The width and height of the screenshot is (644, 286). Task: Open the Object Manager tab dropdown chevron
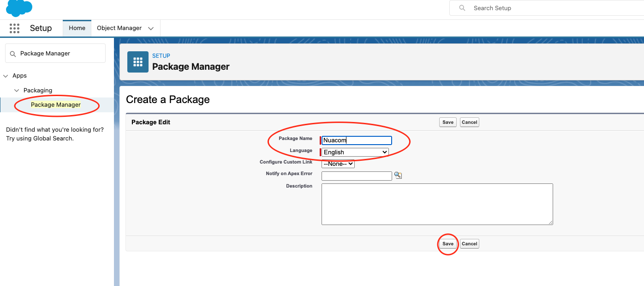[151, 28]
